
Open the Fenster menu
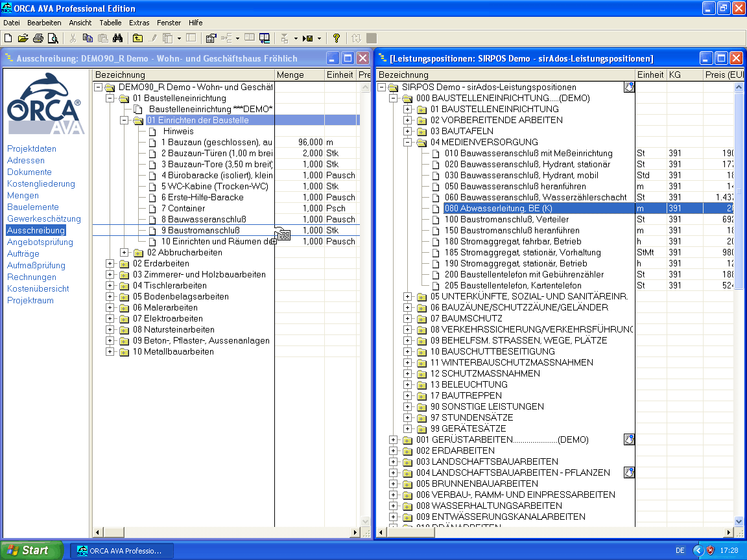click(x=169, y=23)
